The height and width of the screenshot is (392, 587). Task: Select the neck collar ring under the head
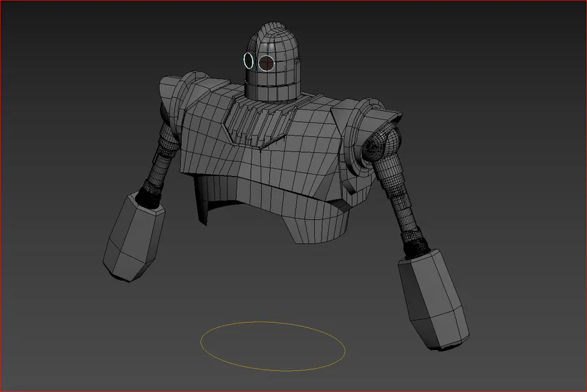tap(273, 91)
